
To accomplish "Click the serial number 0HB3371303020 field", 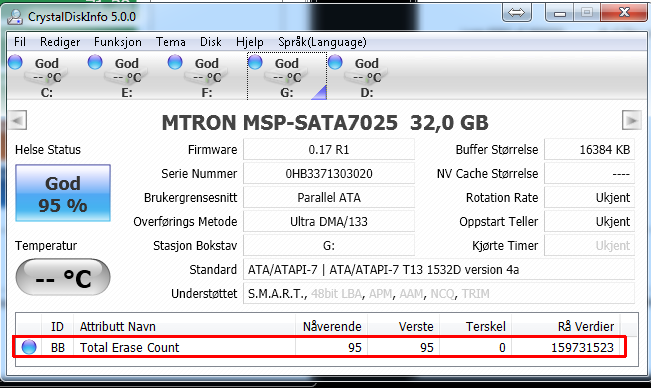I will 329,173.
